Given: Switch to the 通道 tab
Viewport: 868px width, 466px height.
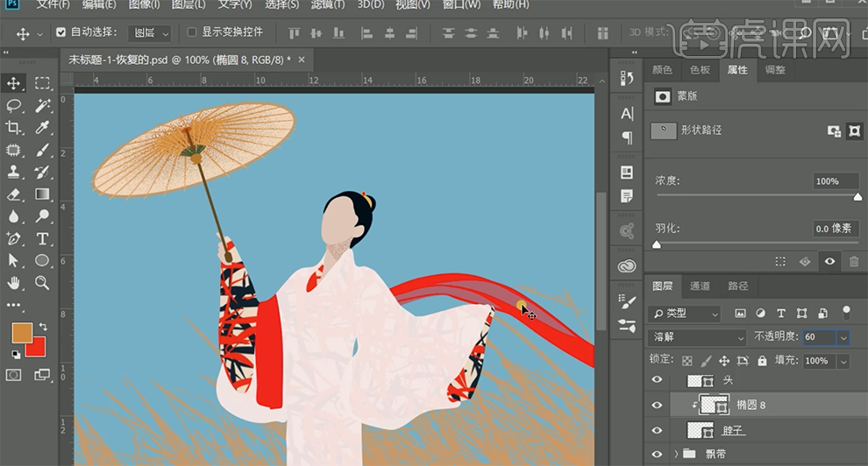Looking at the screenshot, I should (x=700, y=286).
